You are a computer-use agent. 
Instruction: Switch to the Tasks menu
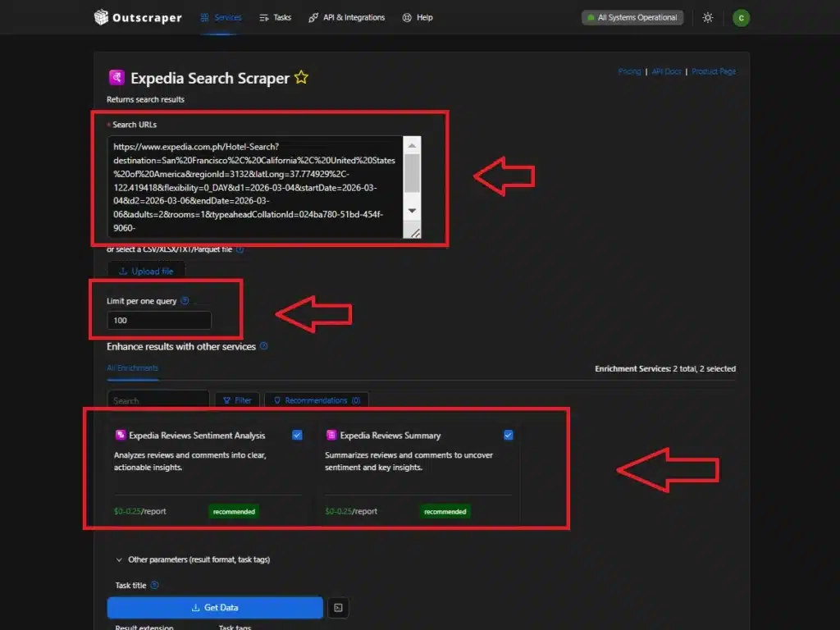275,16
